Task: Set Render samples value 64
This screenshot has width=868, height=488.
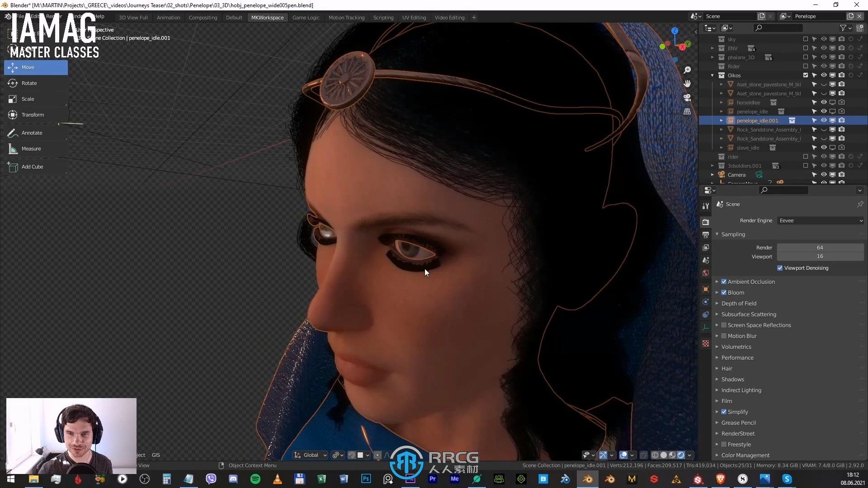Action: point(820,248)
